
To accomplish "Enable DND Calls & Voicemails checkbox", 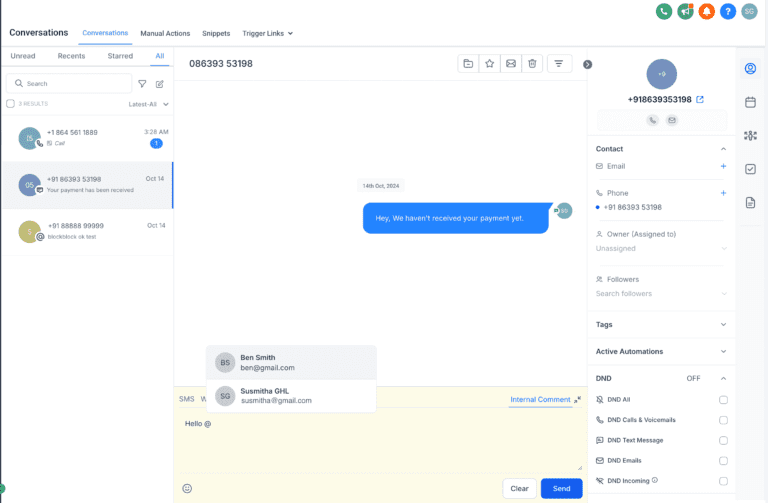I will click(723, 420).
